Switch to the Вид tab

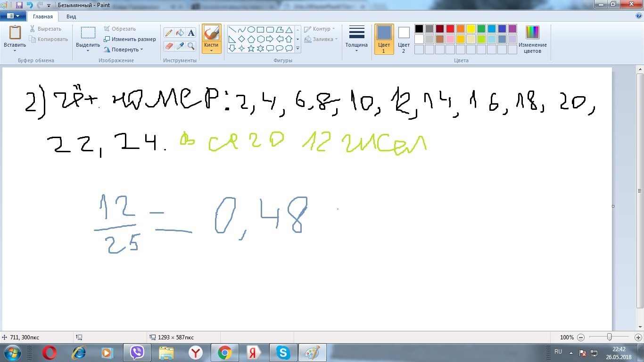(71, 16)
